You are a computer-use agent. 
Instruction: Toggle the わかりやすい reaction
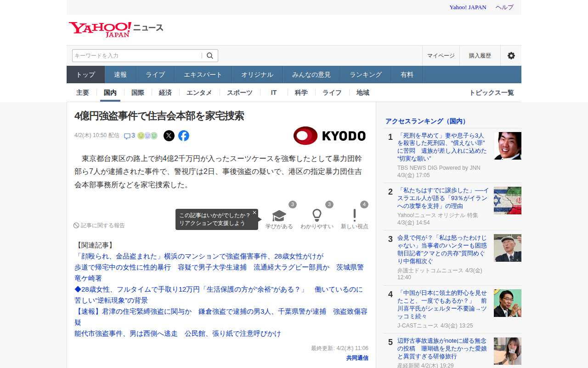coord(317,219)
